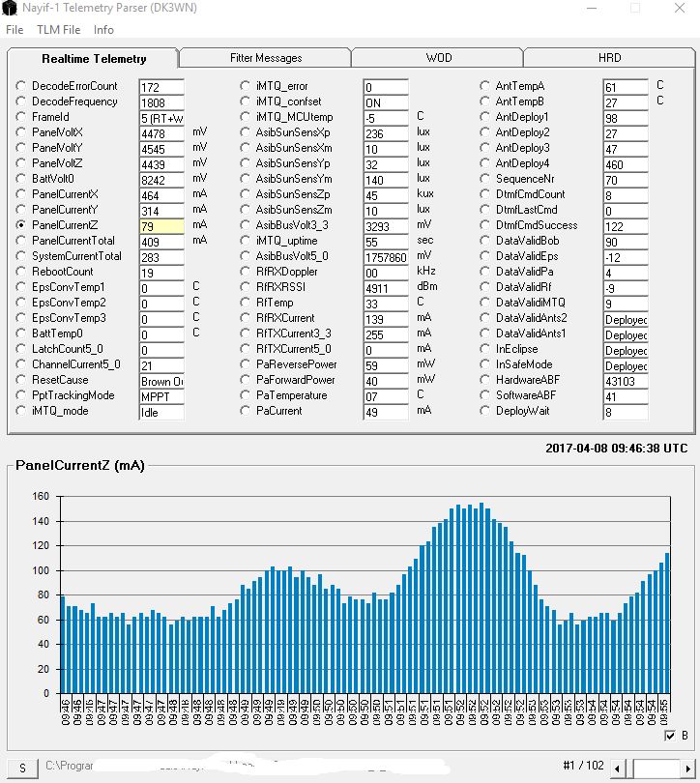This screenshot has width=700, height=783.
Task: Toggle the B checkbox below the chart
Action: 670,735
